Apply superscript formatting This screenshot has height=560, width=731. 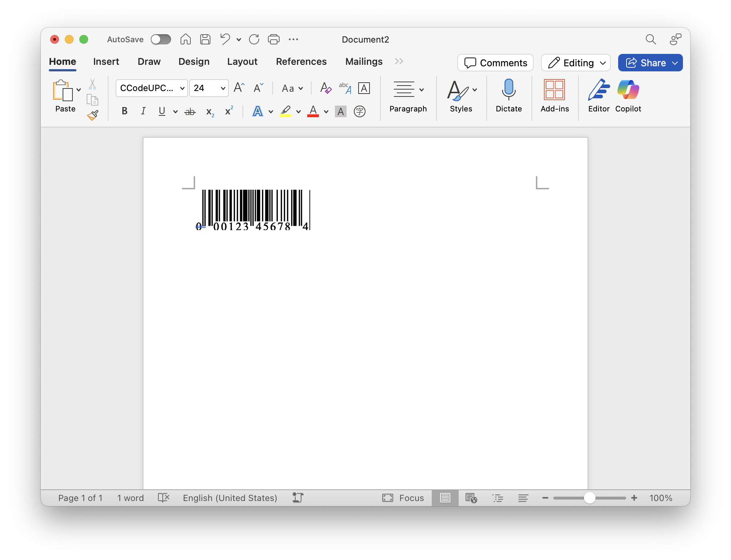(x=229, y=111)
